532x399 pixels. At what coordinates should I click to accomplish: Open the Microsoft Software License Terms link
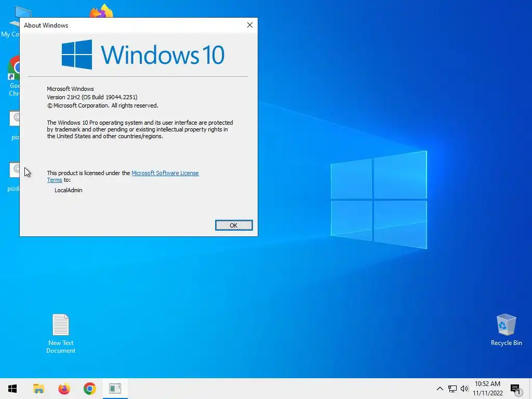(165, 173)
